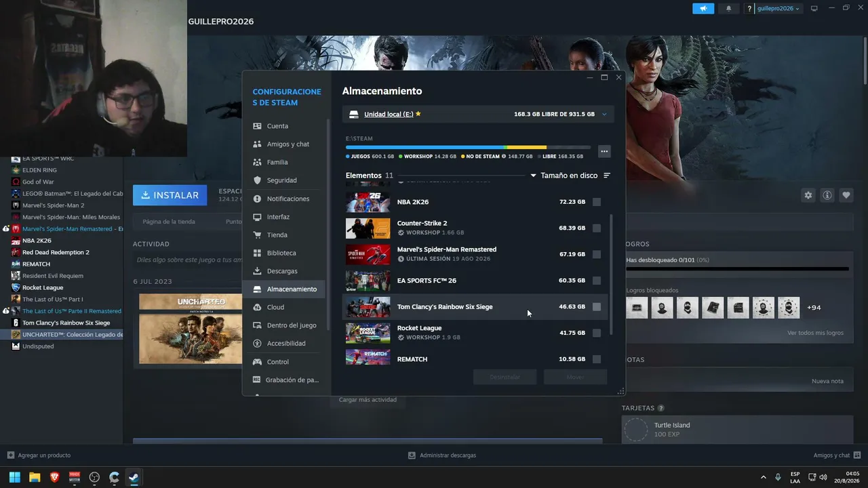
Task: Open the game settings gear for Uncharted
Action: 808,195
